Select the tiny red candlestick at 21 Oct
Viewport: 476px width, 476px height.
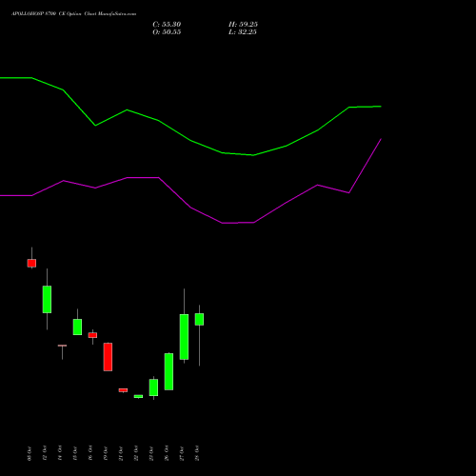[123, 390]
